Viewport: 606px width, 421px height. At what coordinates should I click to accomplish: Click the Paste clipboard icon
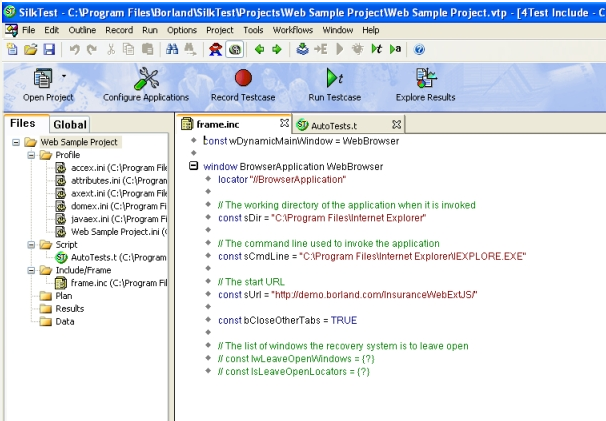[x=148, y=49]
